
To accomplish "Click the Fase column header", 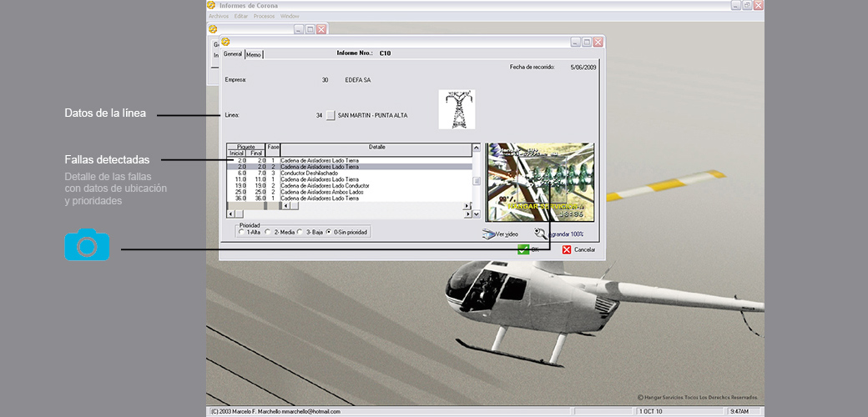I will [x=273, y=149].
